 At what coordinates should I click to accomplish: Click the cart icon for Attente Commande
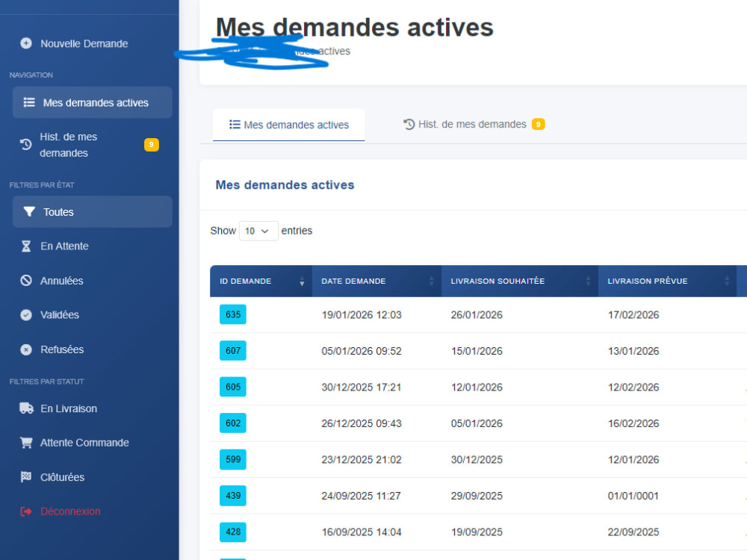coord(26,442)
